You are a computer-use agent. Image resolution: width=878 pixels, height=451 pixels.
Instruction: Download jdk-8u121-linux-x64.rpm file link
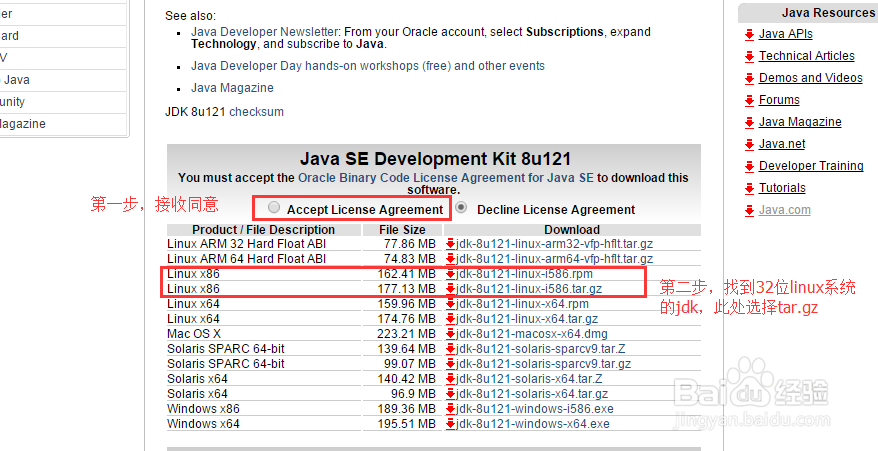[x=522, y=304]
